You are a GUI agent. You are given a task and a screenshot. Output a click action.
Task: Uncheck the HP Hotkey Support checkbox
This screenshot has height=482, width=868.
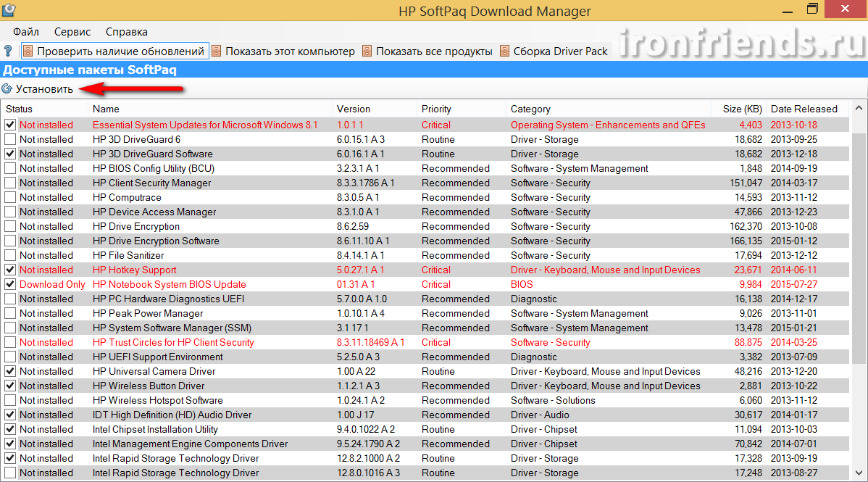click(10, 270)
